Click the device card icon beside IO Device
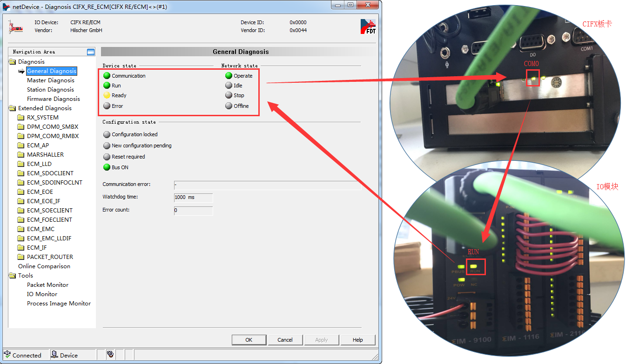 tap(16, 26)
